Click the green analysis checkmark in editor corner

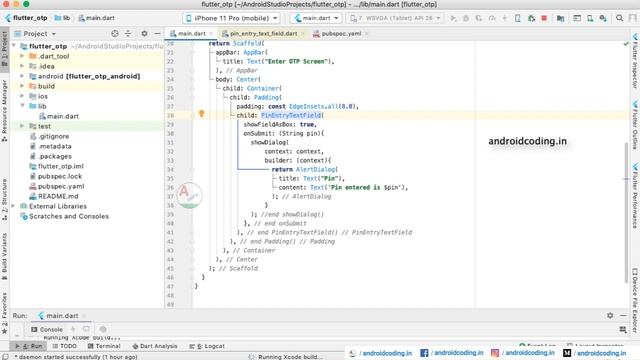coord(626,43)
